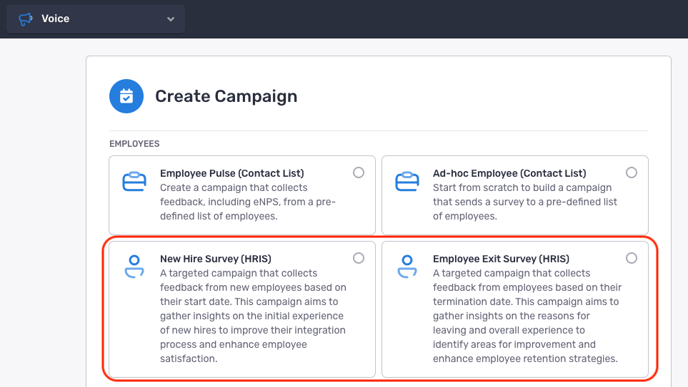Image resolution: width=688 pixels, height=387 pixels.
Task: Click the Employee Exit Survey (HRIS) title
Action: pos(501,259)
